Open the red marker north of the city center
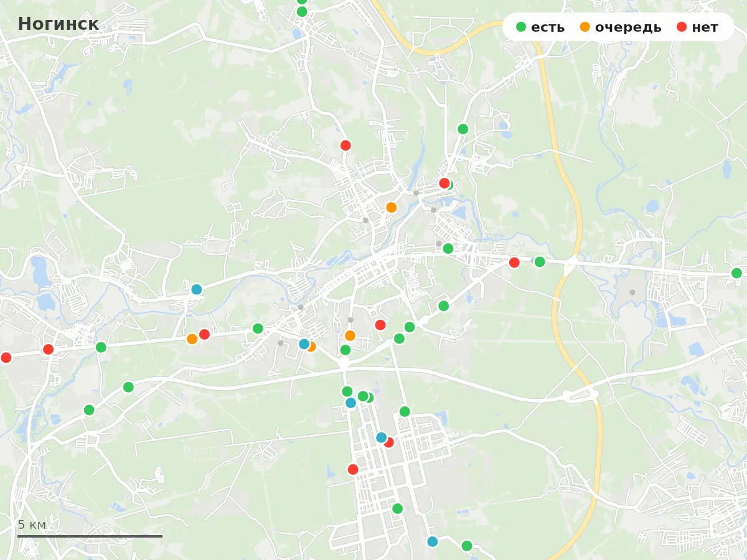This screenshot has height=560, width=747. click(345, 146)
